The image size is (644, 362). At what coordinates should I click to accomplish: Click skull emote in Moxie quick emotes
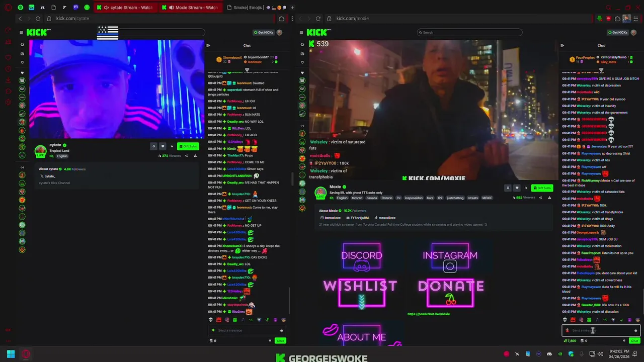tap(565, 320)
